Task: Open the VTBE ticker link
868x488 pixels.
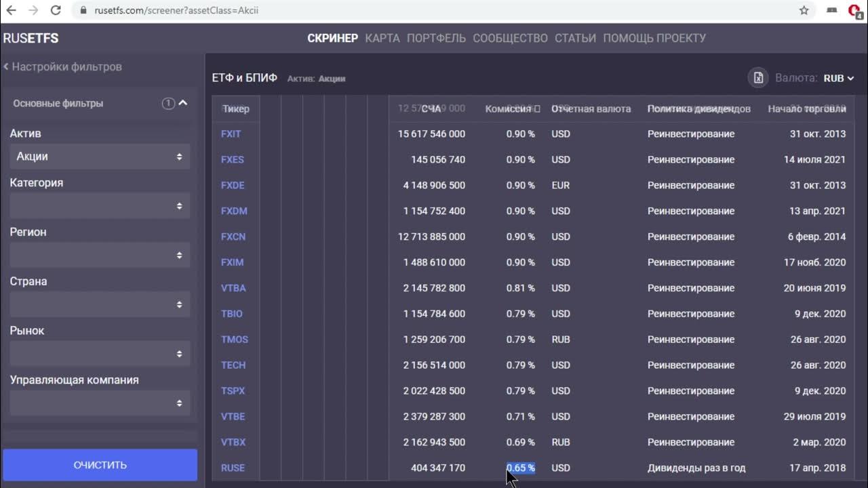Action: click(x=233, y=417)
